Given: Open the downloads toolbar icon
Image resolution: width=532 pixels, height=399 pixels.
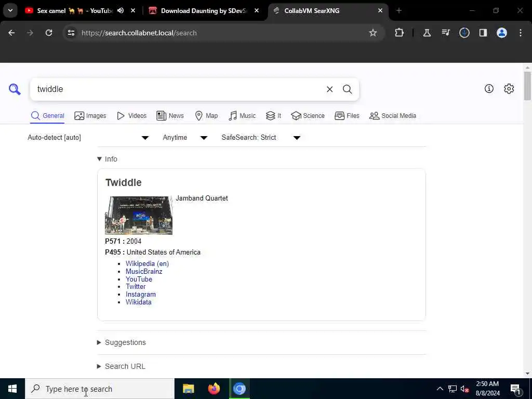Looking at the screenshot, I should (x=464, y=33).
